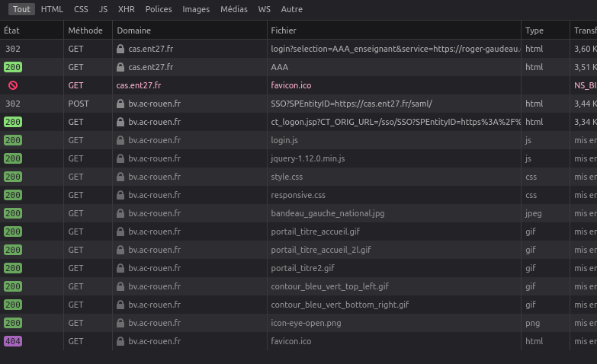Click the 200 status badge for AAA
The width and height of the screenshot is (597, 364).
[x=13, y=67]
